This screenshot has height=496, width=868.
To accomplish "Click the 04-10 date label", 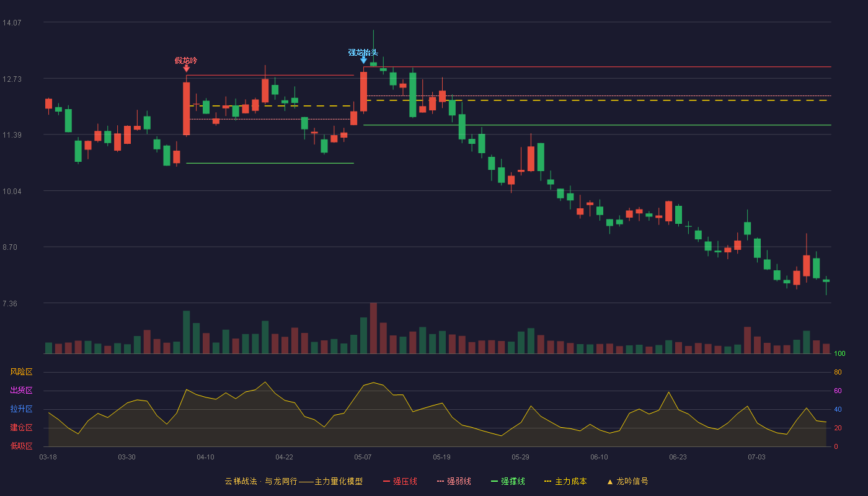I will tap(205, 457).
